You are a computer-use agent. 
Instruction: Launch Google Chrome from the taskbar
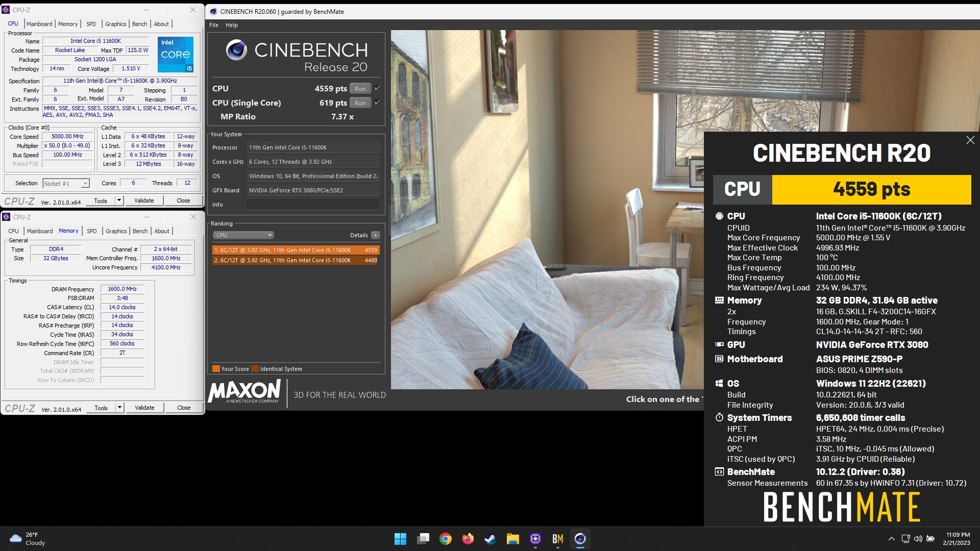pos(446,539)
